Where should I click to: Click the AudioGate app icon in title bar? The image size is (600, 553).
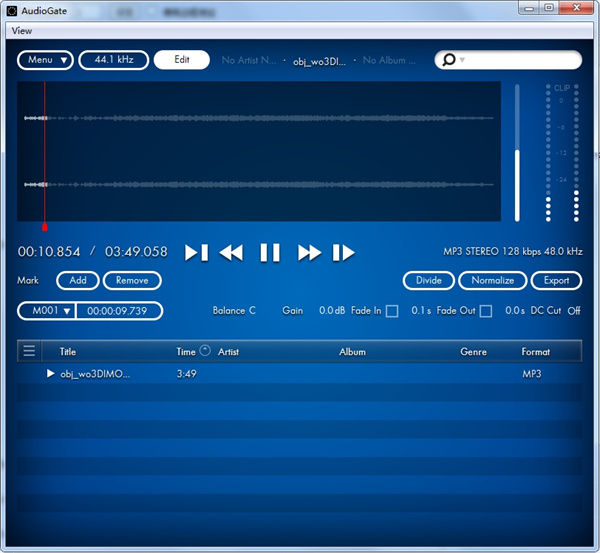(x=12, y=11)
